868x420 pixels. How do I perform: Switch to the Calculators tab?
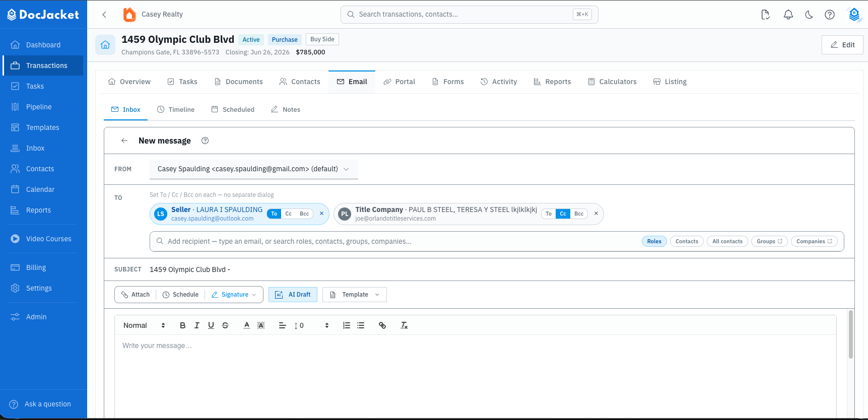[612, 82]
